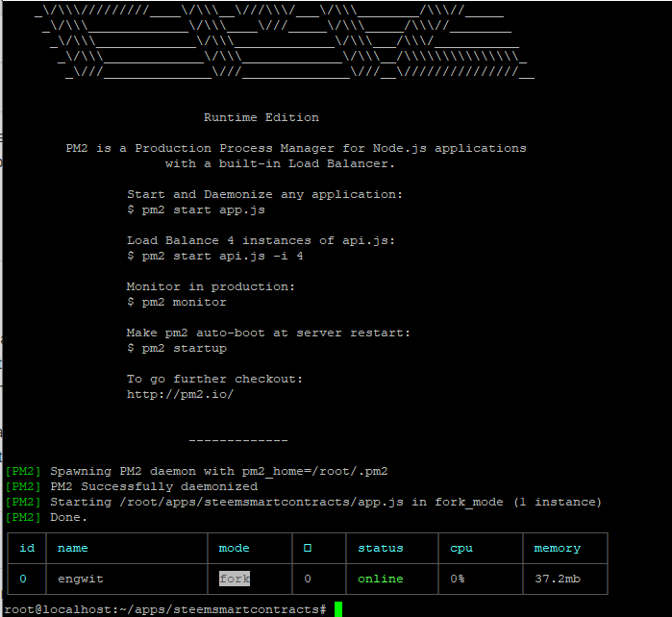
Task: Click 'with a built-in Load Balancer.' line
Action: [280, 163]
